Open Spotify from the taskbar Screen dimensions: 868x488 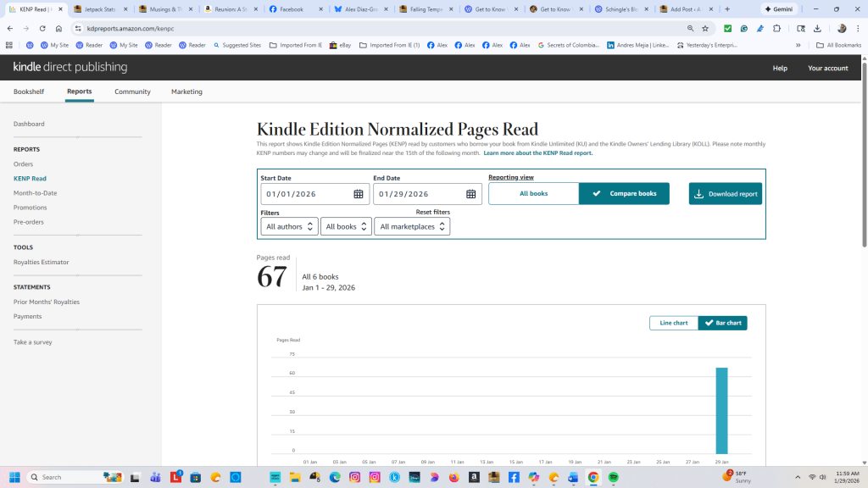[x=613, y=477]
